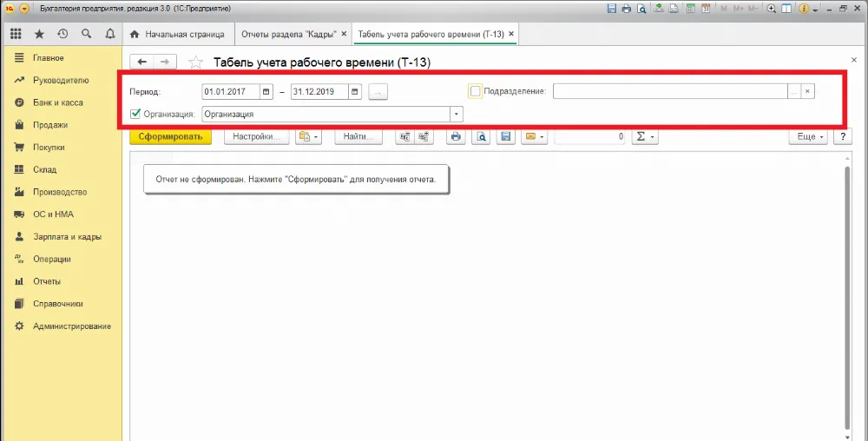This screenshot has width=868, height=441.
Task: Click the Сформировать button
Action: tap(170, 136)
